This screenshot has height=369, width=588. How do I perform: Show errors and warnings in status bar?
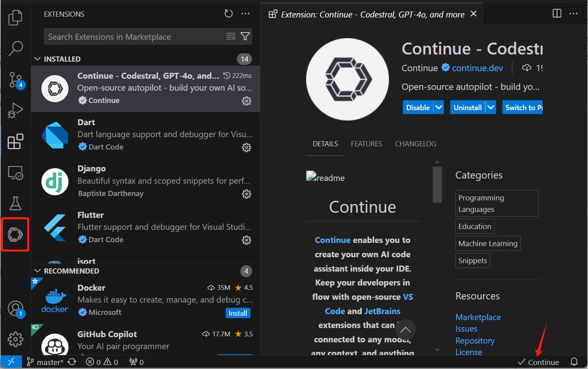click(x=102, y=362)
